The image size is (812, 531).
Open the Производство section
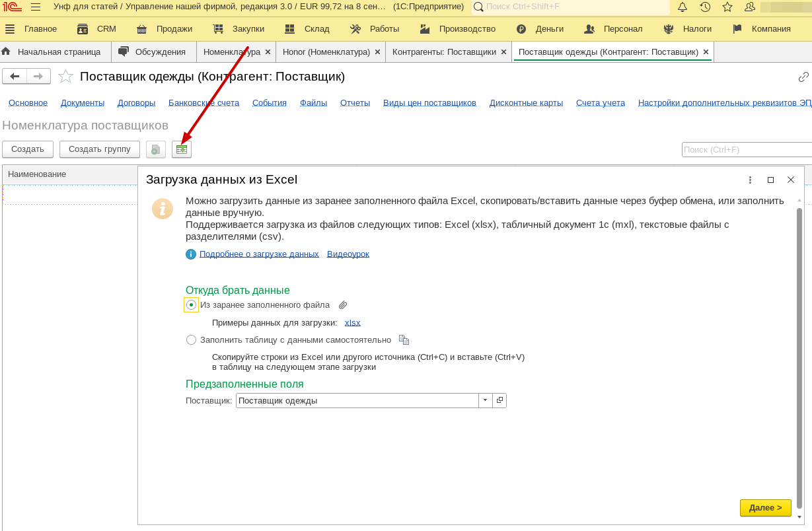tap(457, 29)
